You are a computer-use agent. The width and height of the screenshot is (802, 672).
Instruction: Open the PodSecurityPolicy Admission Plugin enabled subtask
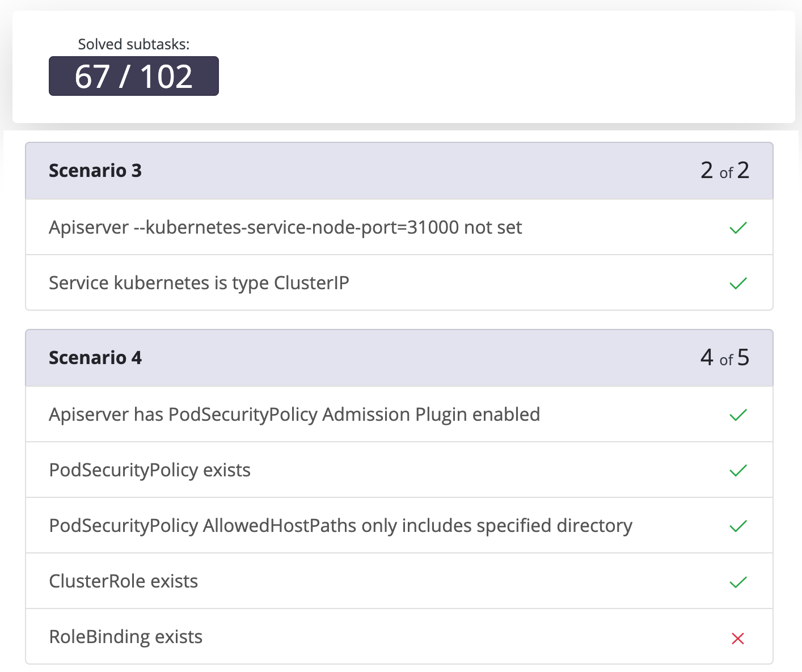[x=294, y=415]
